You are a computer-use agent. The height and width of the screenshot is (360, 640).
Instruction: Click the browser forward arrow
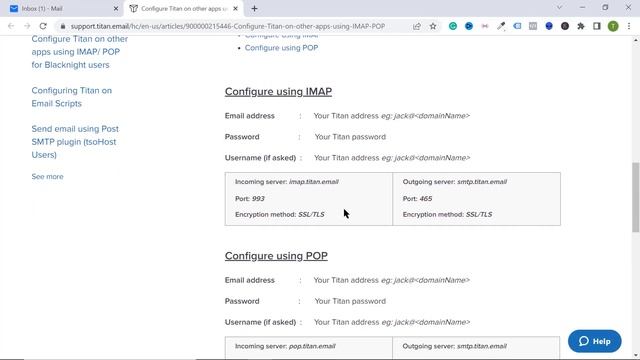27,26
